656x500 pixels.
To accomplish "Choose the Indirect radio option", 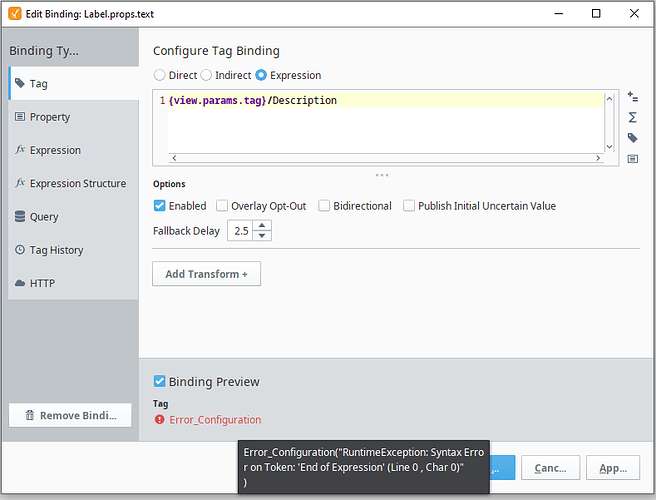I will (x=206, y=75).
